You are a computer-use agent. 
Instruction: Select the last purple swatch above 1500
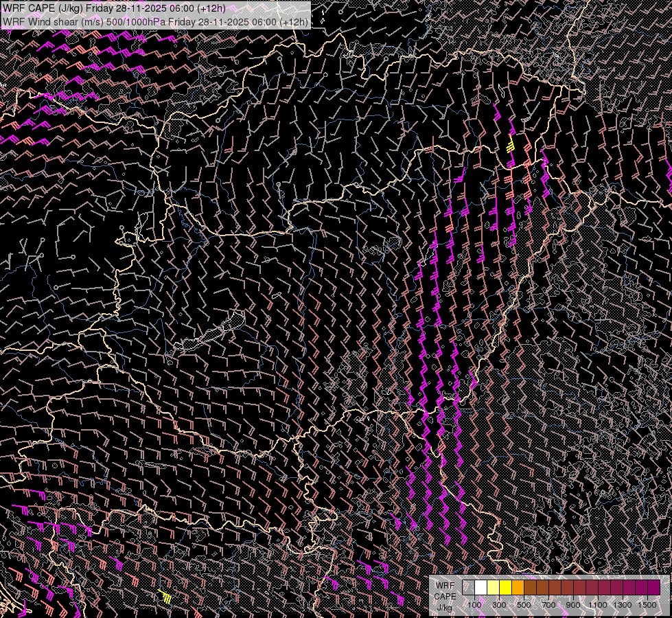click(x=653, y=588)
